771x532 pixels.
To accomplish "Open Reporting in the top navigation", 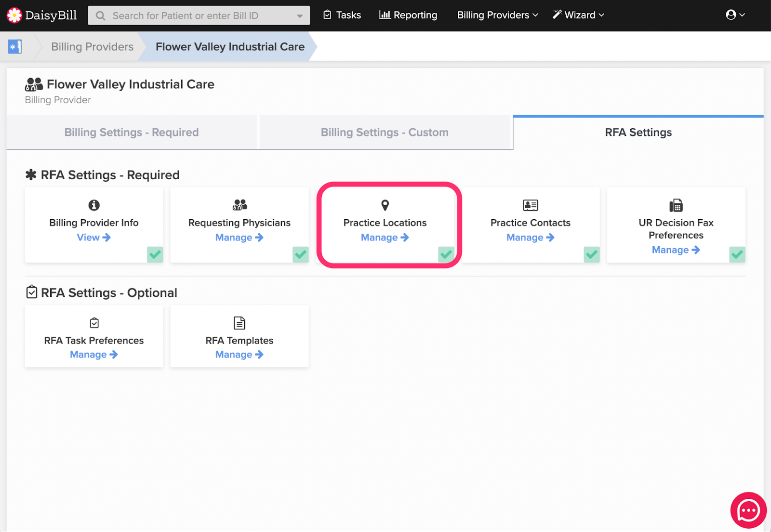I will click(x=408, y=15).
